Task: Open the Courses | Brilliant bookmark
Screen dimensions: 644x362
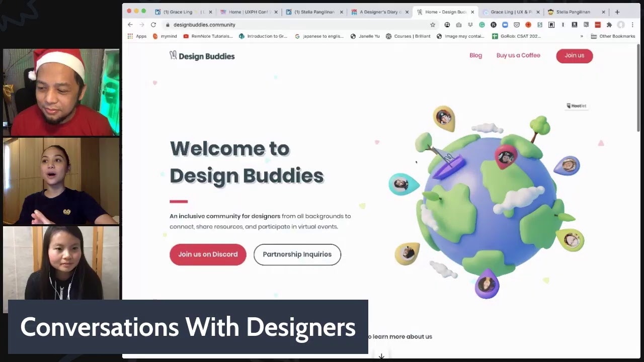Action: tap(408, 36)
